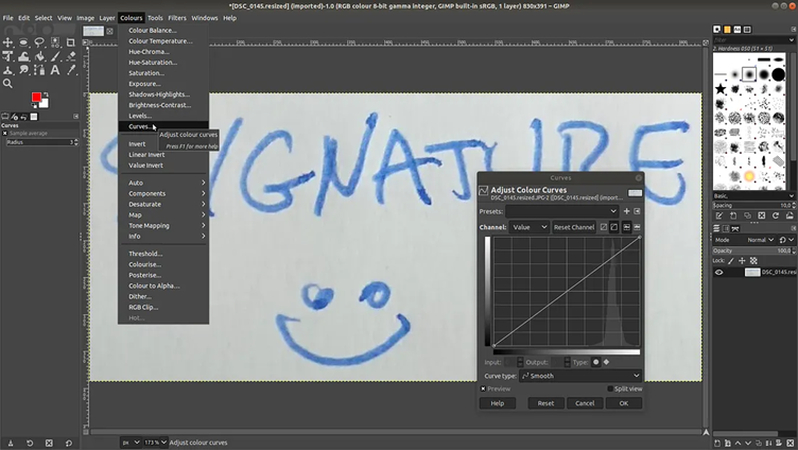
Task: Switch curve to linear light mode
Action: [x=604, y=227]
